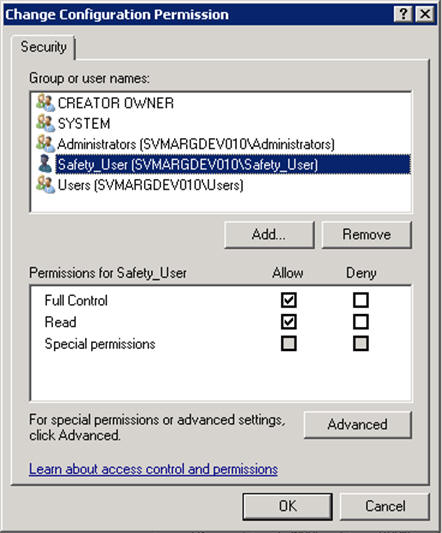The height and width of the screenshot is (533, 442).
Task: Toggle Deny checkbox for Read
Action: [361, 322]
